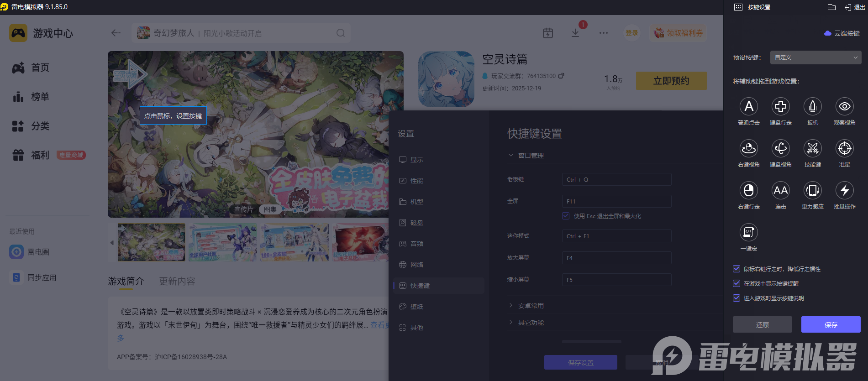Select the 普通点击 key tool

pyautogui.click(x=749, y=106)
